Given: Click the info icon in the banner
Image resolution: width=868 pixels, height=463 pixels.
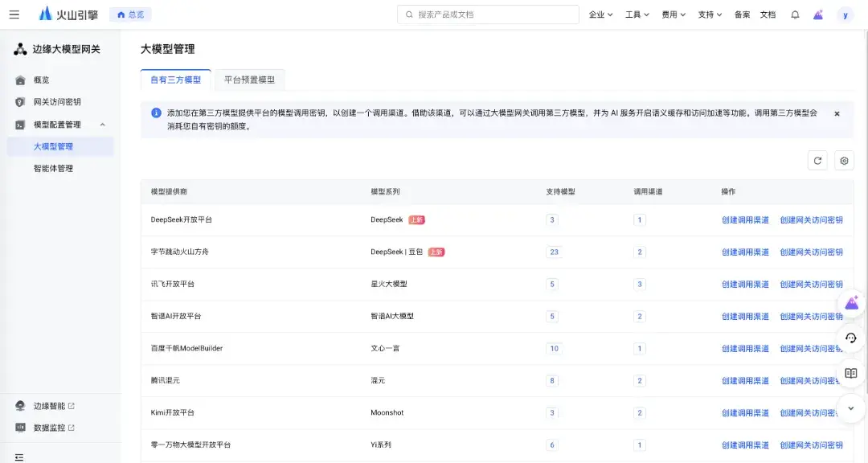Looking at the screenshot, I should coord(156,113).
